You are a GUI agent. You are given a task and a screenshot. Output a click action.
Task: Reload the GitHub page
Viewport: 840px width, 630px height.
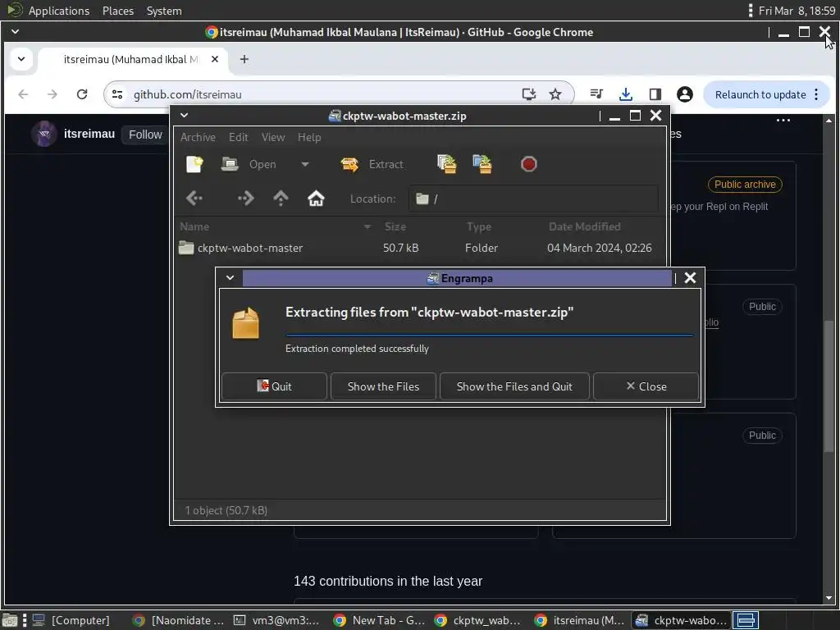pyautogui.click(x=82, y=94)
